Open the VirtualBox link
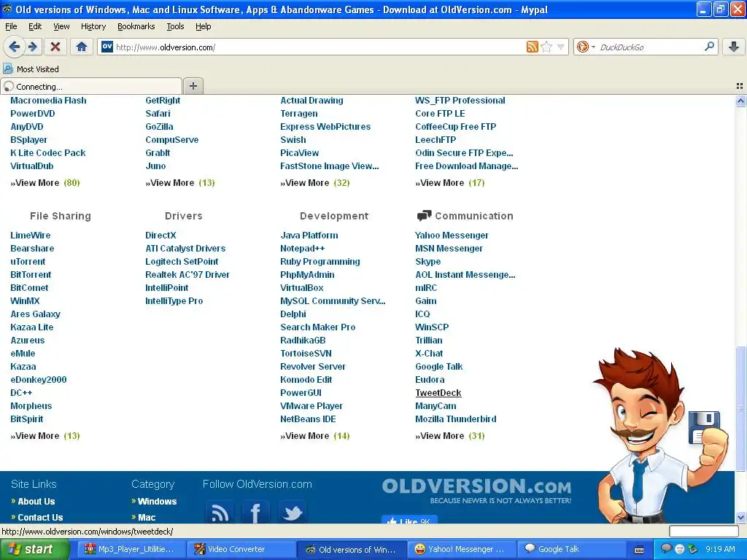Screen dimensions: 747x560 tap(301, 287)
